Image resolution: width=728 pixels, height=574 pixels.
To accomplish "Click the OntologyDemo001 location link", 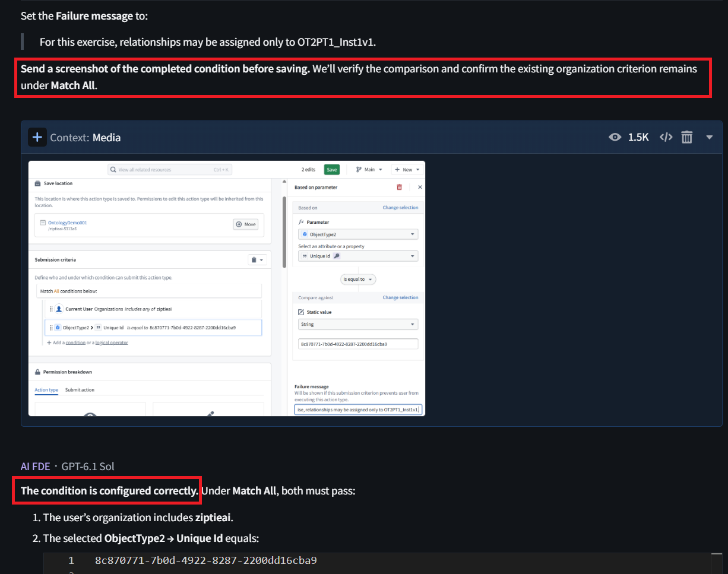I will (x=67, y=223).
